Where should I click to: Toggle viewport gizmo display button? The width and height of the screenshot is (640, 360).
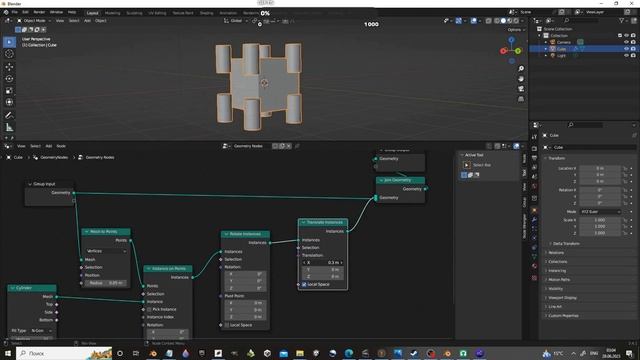click(x=459, y=20)
